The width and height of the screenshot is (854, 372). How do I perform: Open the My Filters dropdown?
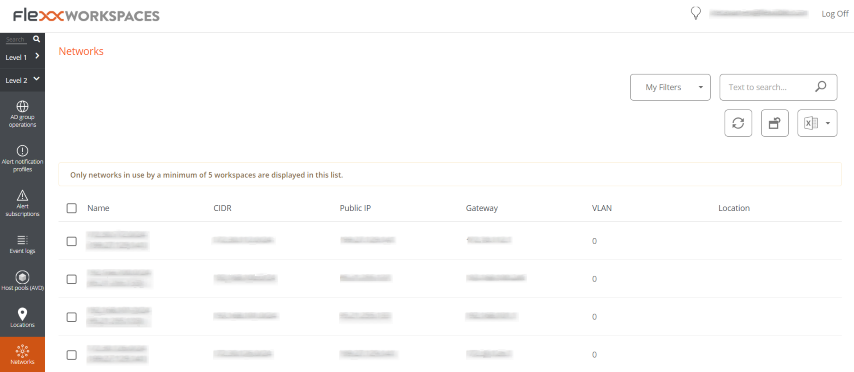[670, 87]
